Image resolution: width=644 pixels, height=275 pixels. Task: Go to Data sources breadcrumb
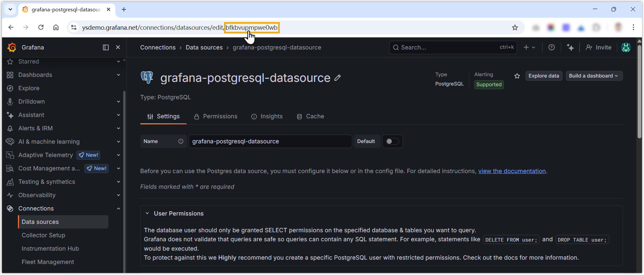click(204, 47)
